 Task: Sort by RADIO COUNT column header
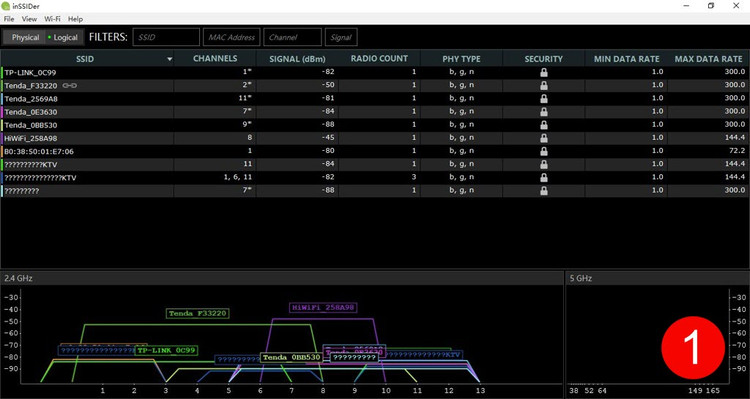click(x=379, y=58)
